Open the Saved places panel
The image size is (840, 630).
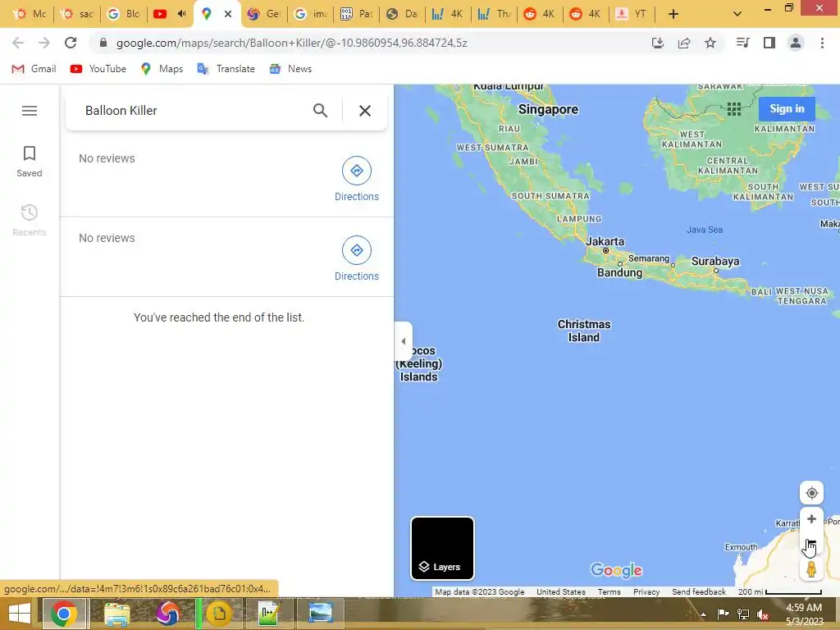pyautogui.click(x=30, y=162)
